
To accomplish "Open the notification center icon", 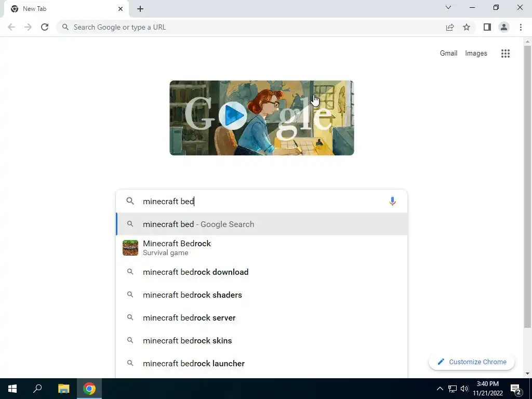I will (516, 389).
